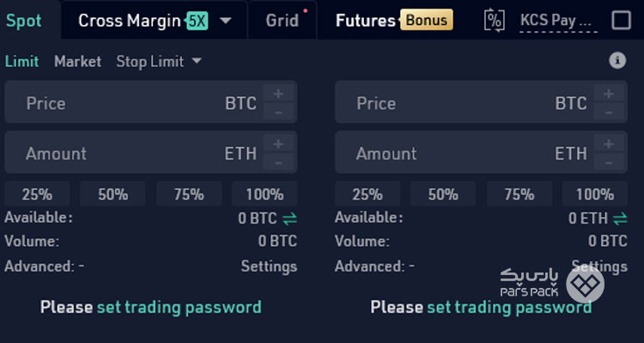This screenshot has height=343, width=644.
Task: Decrease buy Amount with minus button
Action: coord(278,162)
